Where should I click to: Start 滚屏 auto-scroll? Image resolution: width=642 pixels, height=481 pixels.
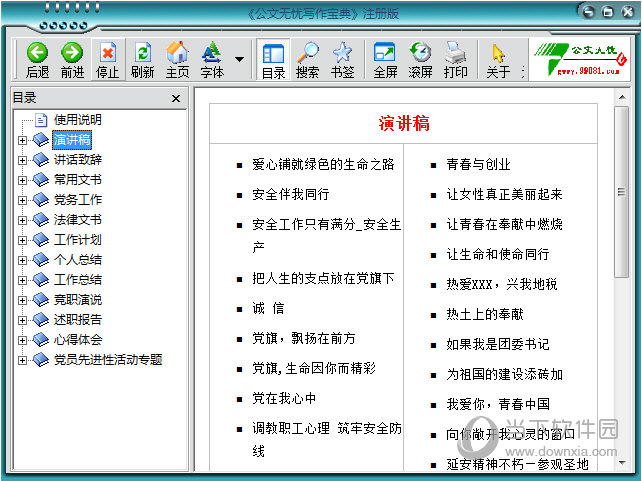pyautogui.click(x=420, y=60)
